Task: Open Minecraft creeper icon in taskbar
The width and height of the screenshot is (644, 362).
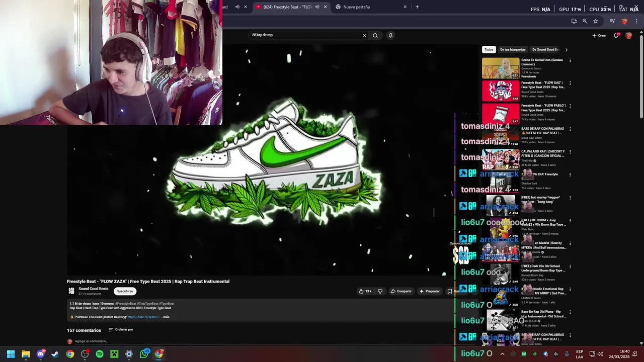Action: click(114, 354)
